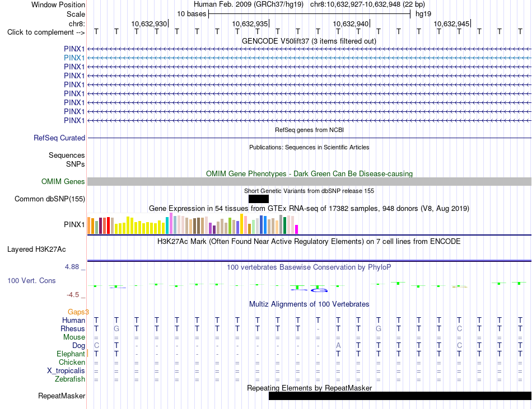Viewport: 532px width, 409px height.
Task: Click position marker 10,632,940
Action: 351,23
